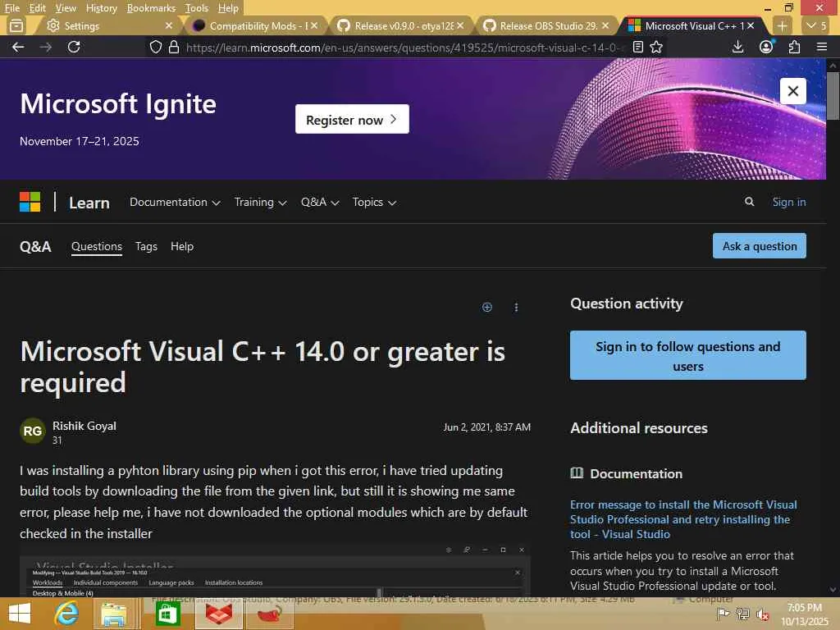Click Sign in to follow questions and users
The width and height of the screenshot is (840, 630).
(x=688, y=355)
